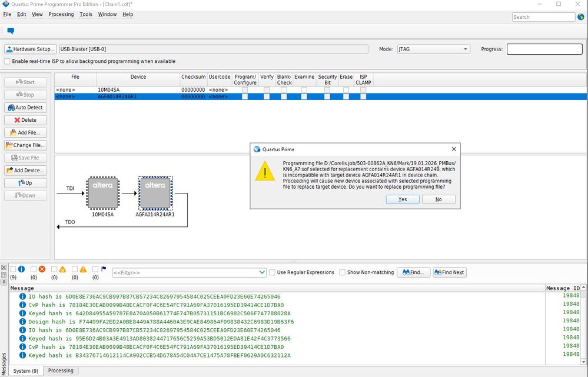This screenshot has width=588, height=377.
Task: Click Yes to replace programming file
Action: pyautogui.click(x=403, y=199)
